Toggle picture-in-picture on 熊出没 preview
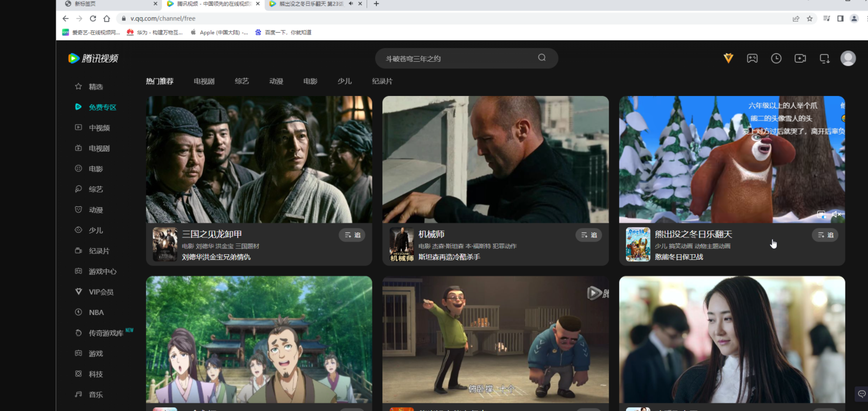This screenshot has width=868, height=411. pyautogui.click(x=821, y=214)
